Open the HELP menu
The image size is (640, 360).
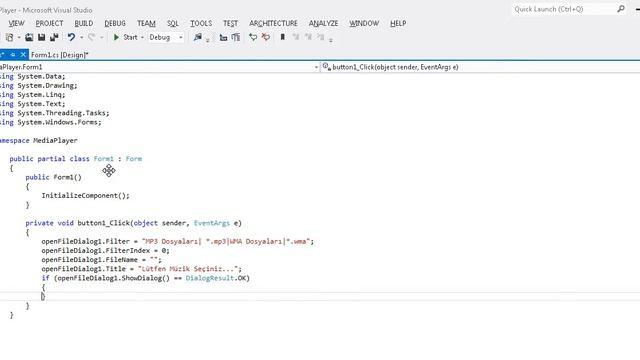tap(398, 24)
